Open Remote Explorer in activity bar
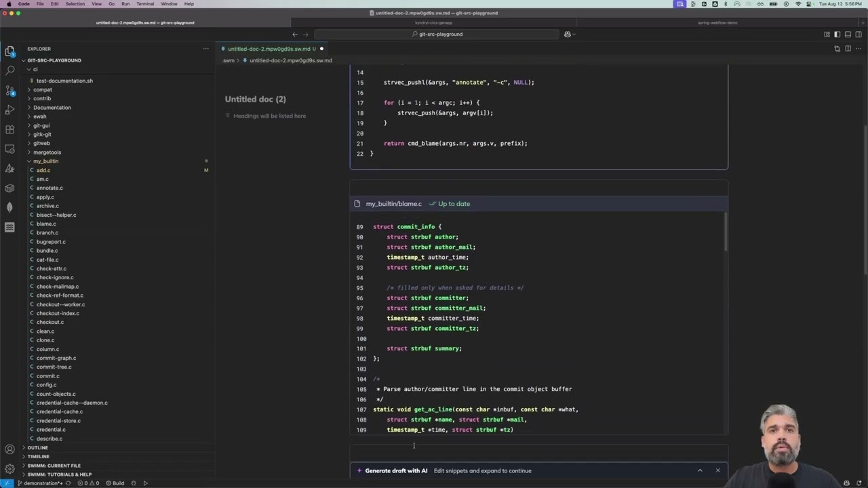868x488 pixels. click(9, 149)
